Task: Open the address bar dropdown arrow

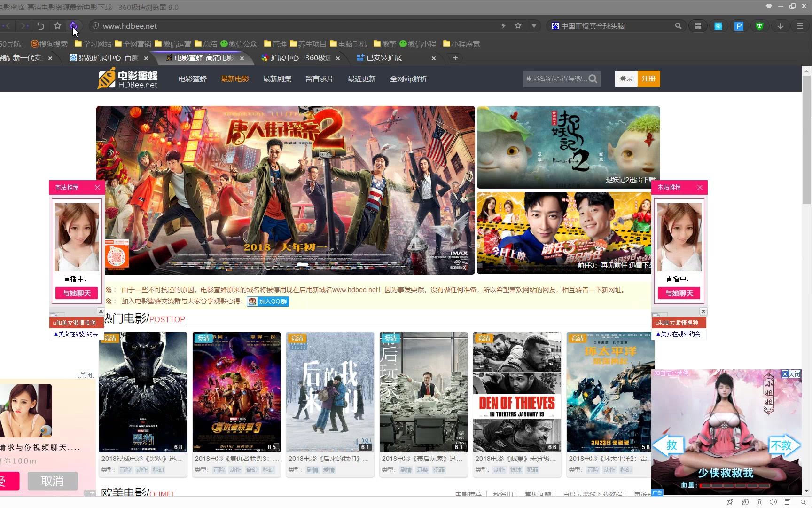Action: (x=534, y=26)
